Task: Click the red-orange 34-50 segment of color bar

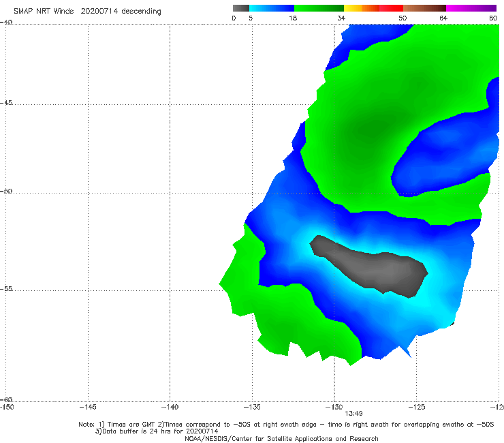Action: 373,8
